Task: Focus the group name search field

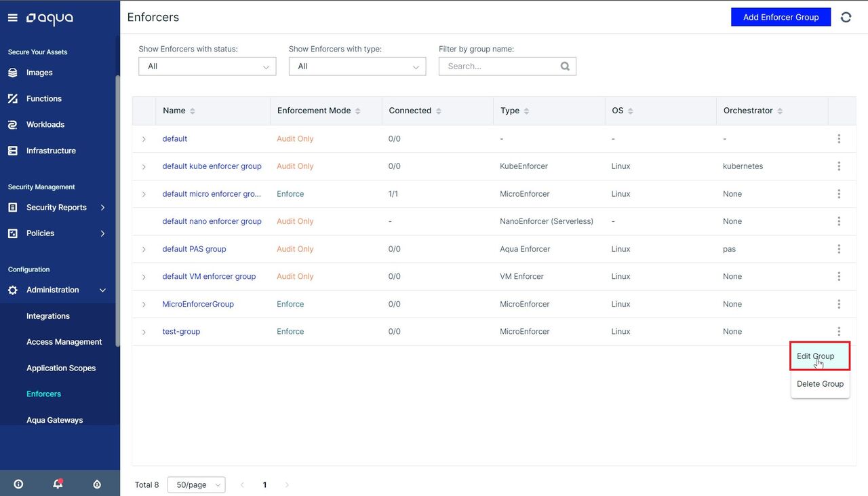Action: point(507,66)
